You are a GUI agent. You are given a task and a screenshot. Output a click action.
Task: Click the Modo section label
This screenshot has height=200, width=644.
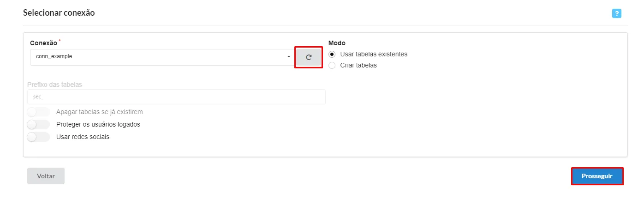coord(337,43)
